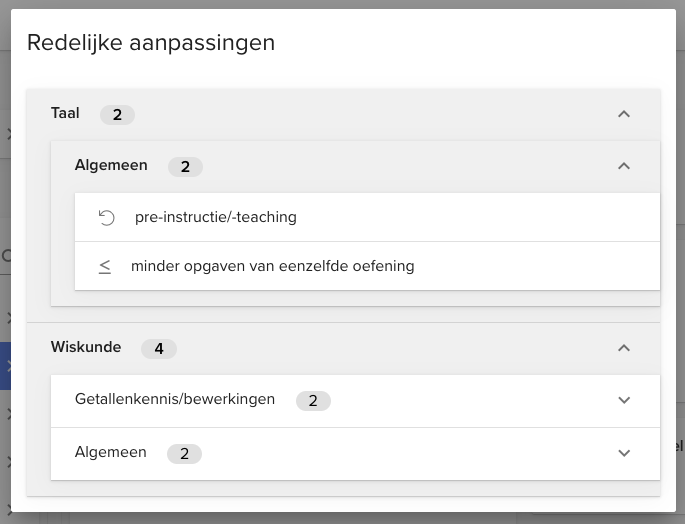Click the badge 2 beside Algemeen under Taal
The image size is (685, 524).
coord(185,167)
